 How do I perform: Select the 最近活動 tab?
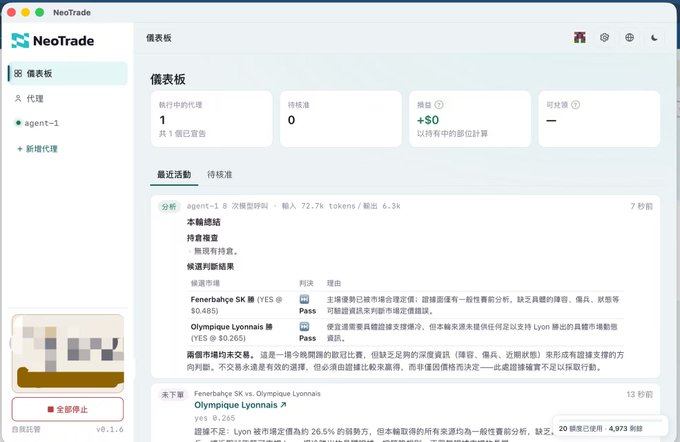tap(174, 174)
